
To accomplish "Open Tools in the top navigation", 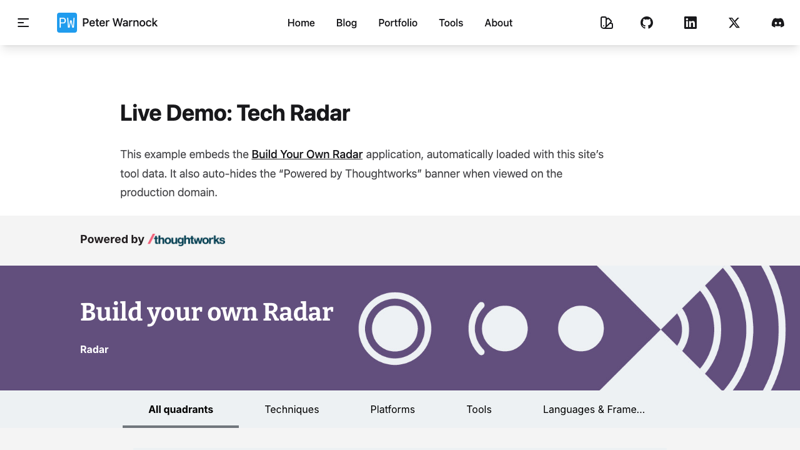I will (451, 23).
